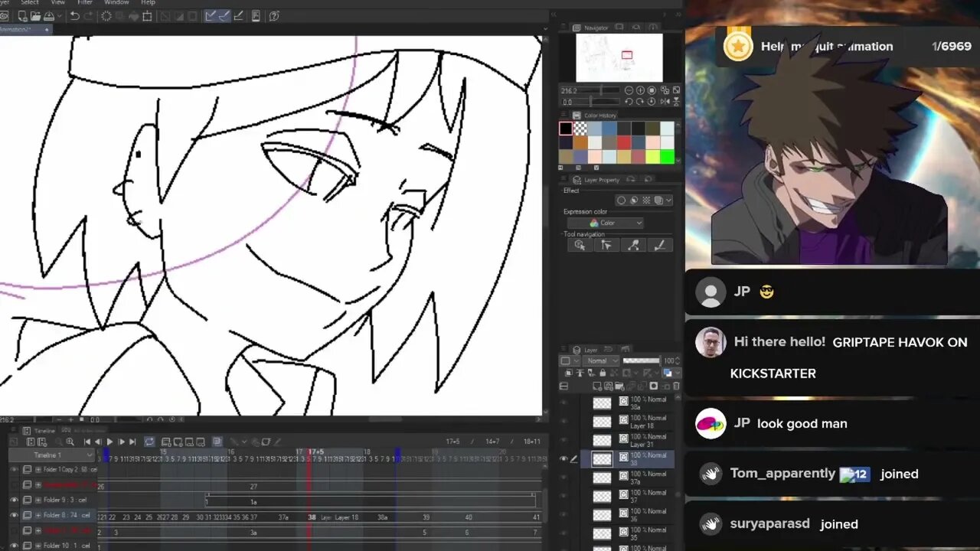
Task: Switch to the Animation canvas tab
Action: point(24,29)
